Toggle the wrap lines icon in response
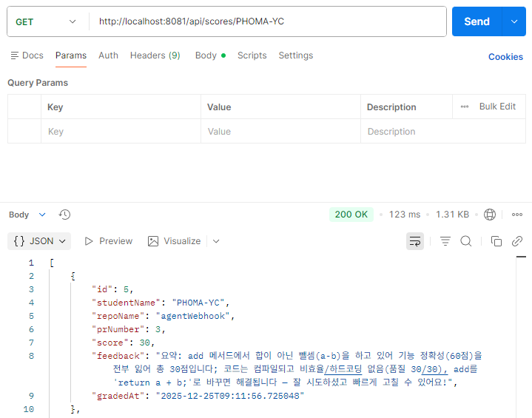This screenshot has width=532, height=418. click(x=415, y=241)
